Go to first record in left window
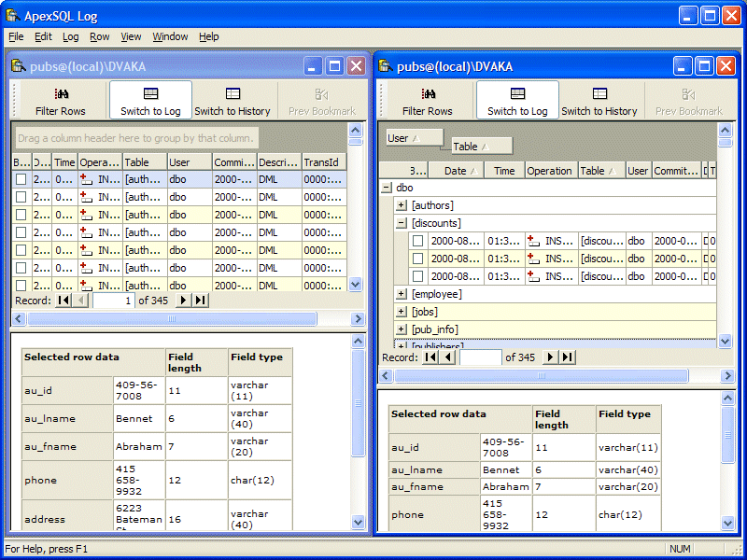747x560 pixels. tap(63, 301)
